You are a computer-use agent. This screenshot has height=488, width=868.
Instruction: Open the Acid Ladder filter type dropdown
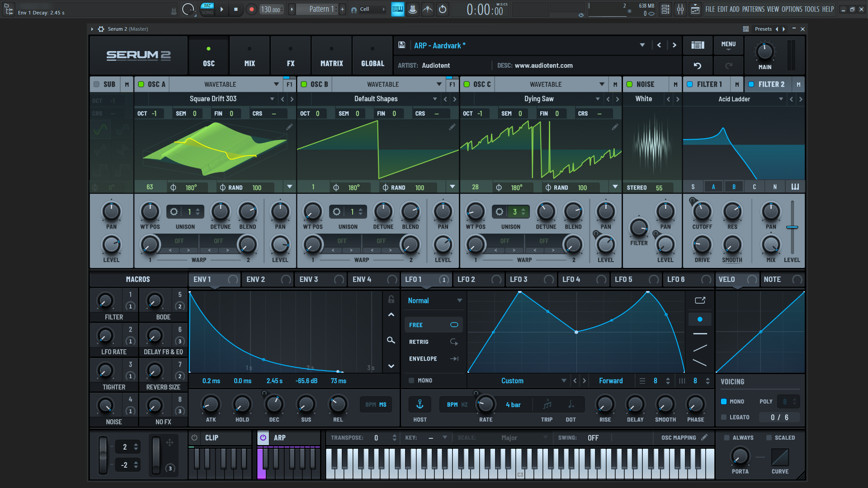781,99
